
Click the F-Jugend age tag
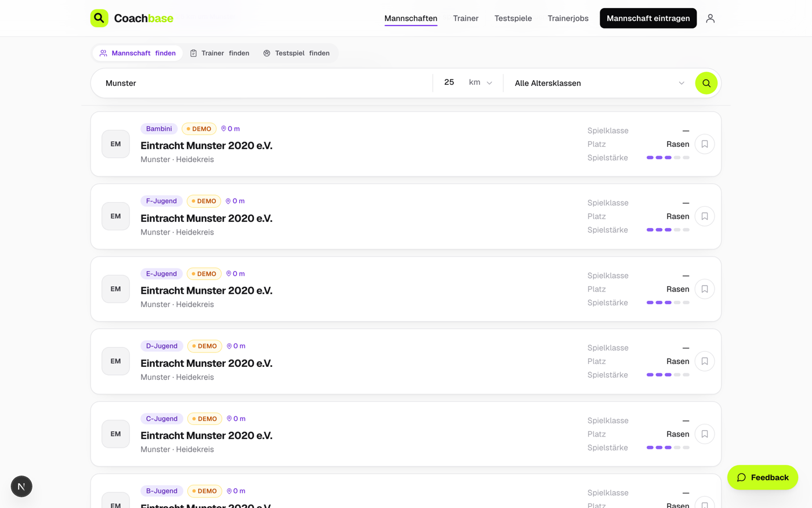[x=161, y=201]
